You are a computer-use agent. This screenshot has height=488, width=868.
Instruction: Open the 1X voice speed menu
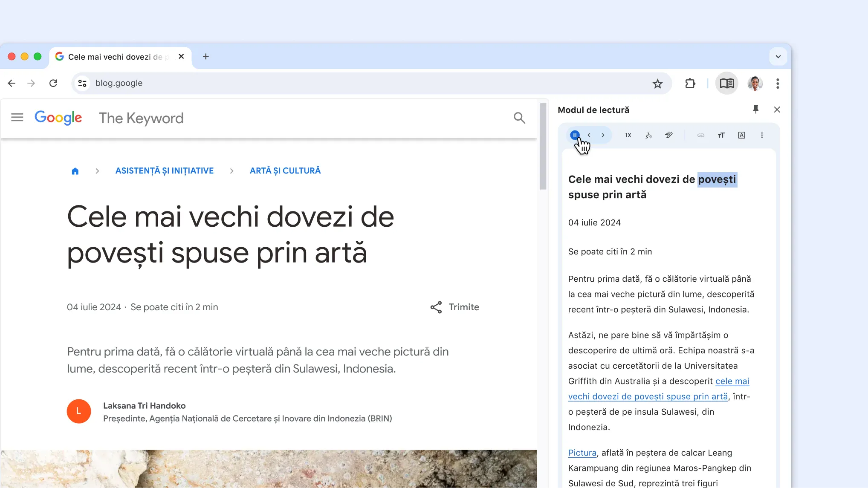628,135
